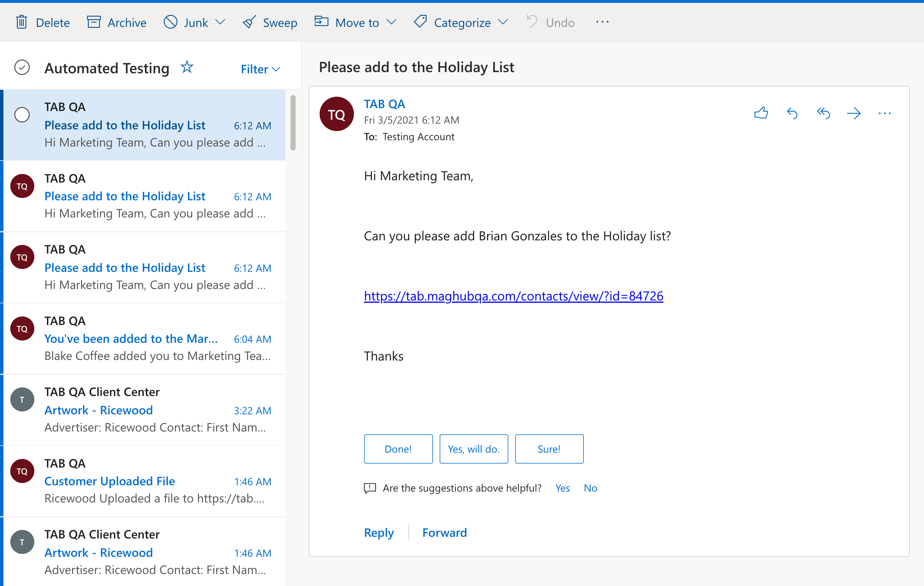Expand the Filter dropdown
The image size is (924, 586).
click(260, 69)
